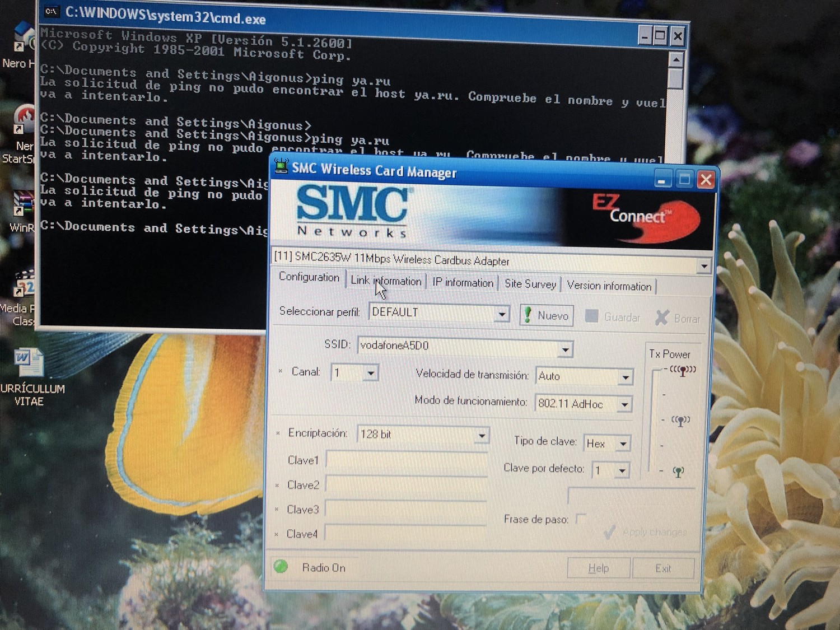Open the Encriptación 128 bit dropdown
The width and height of the screenshot is (840, 630).
point(481,435)
